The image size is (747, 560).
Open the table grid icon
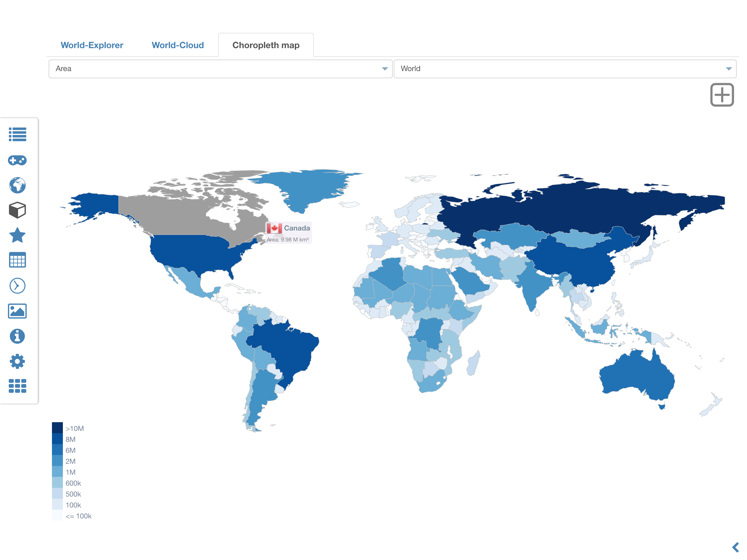pos(17,260)
